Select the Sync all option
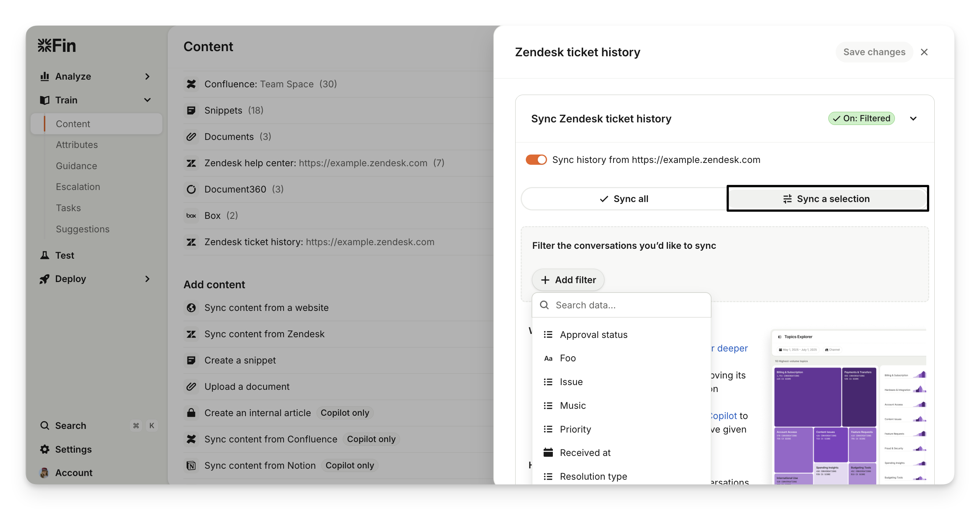Screen dimensions: 980x510 click(624, 199)
